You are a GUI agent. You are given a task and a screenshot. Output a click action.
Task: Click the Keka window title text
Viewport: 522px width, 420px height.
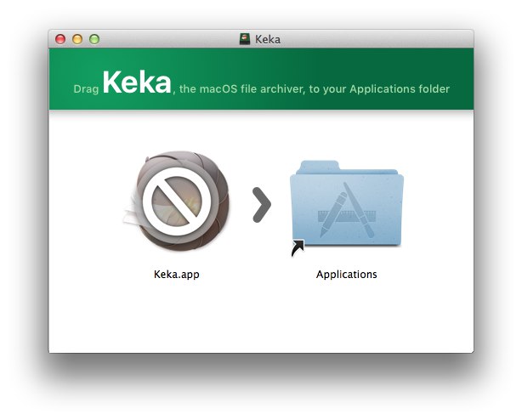tap(268, 40)
